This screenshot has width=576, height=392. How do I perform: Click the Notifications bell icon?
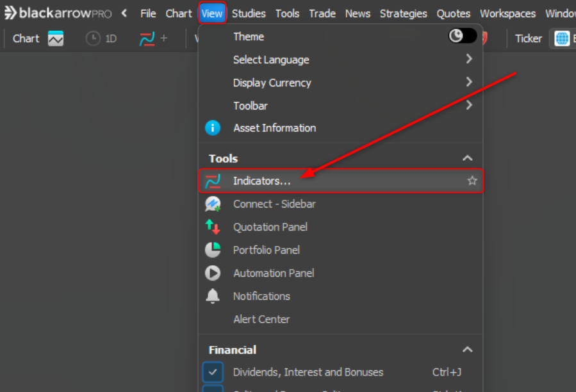coord(213,296)
